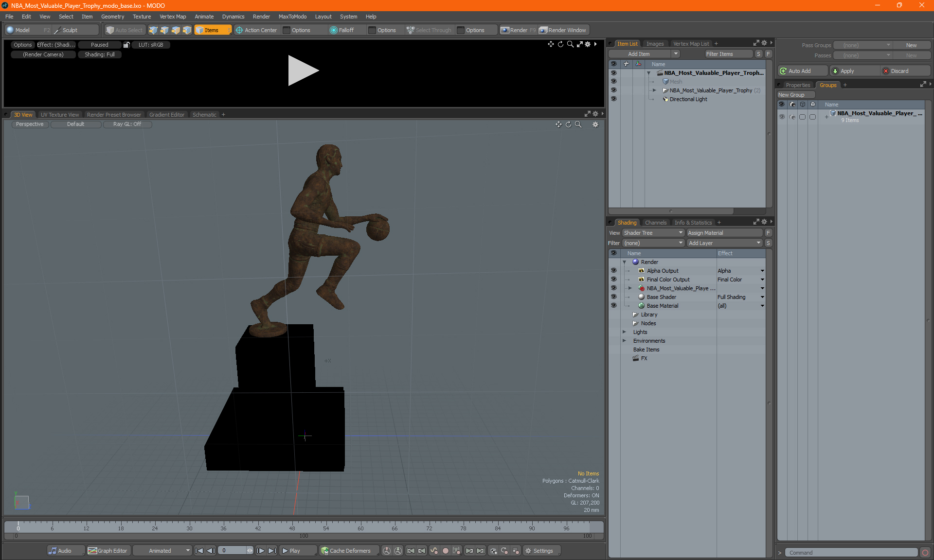Click the Materials selection mode cube icon
Viewport: 934px width, 560px height.
[187, 30]
